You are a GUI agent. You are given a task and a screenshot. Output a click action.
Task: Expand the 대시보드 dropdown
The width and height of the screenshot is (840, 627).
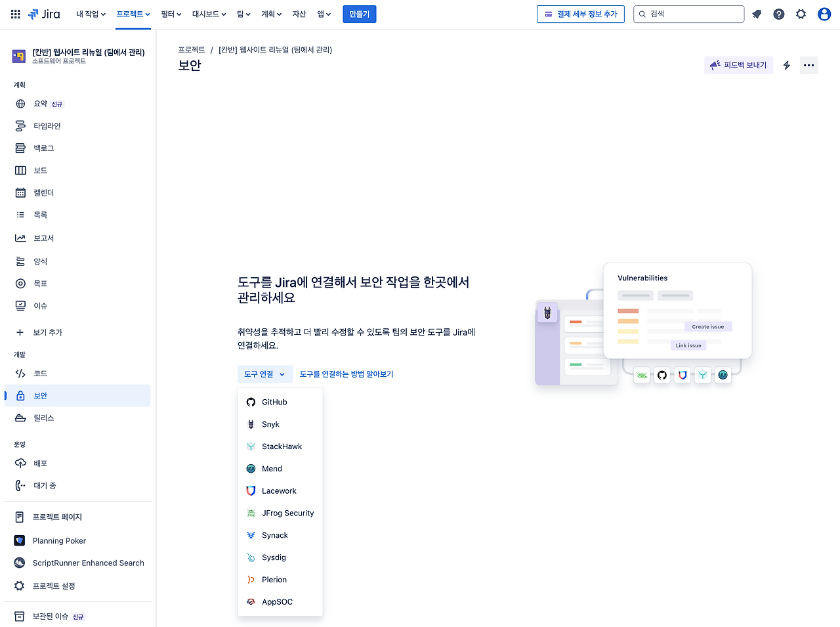209,14
